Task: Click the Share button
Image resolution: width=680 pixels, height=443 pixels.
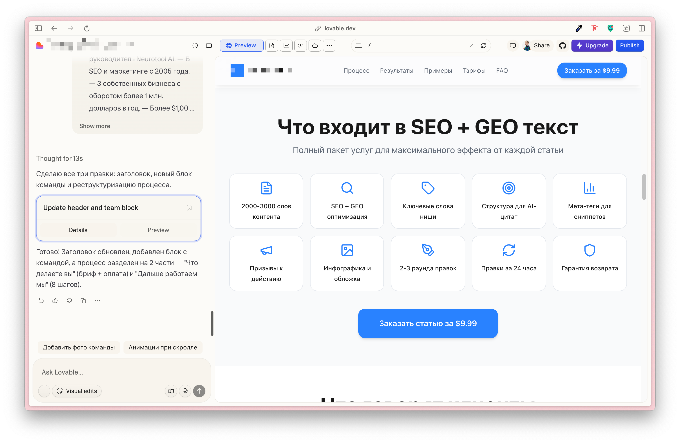Action: [537, 45]
